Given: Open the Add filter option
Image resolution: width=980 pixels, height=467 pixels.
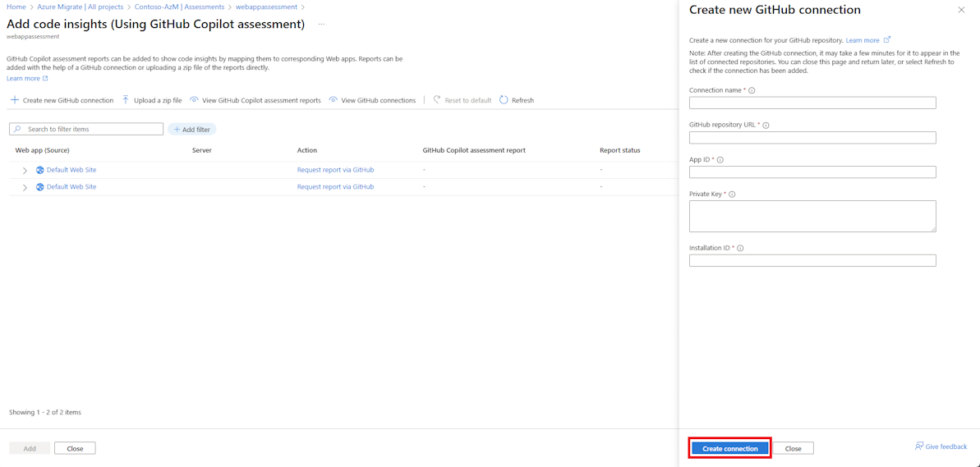Looking at the screenshot, I should click(x=192, y=129).
